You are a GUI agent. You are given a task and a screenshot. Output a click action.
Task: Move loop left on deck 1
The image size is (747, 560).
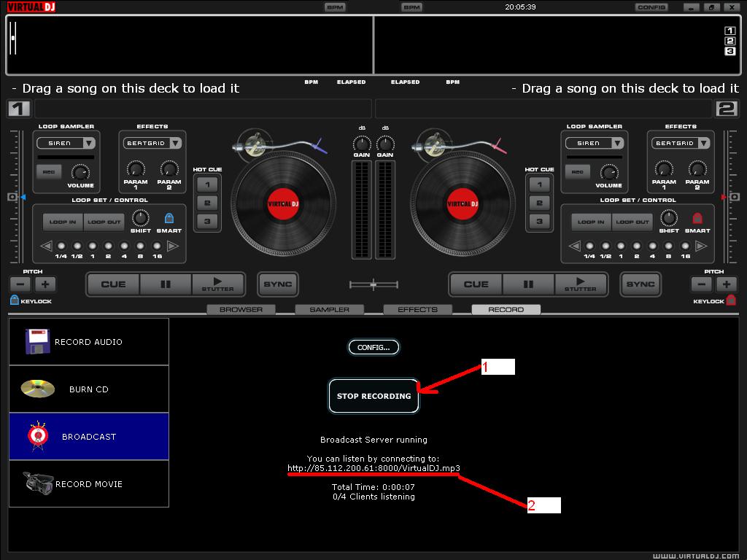click(46, 246)
